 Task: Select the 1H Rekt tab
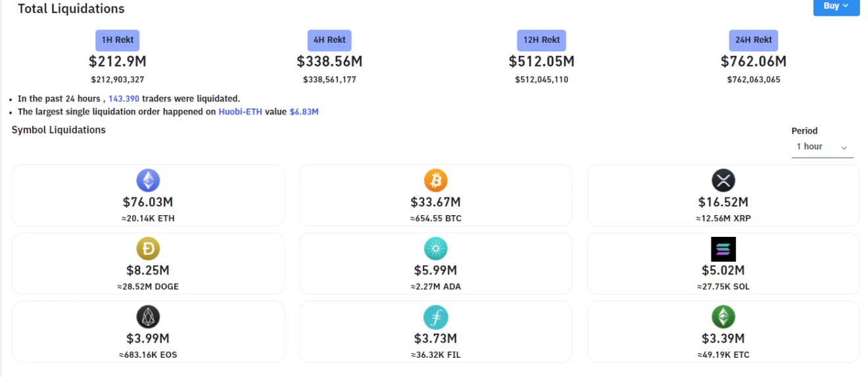tap(118, 40)
